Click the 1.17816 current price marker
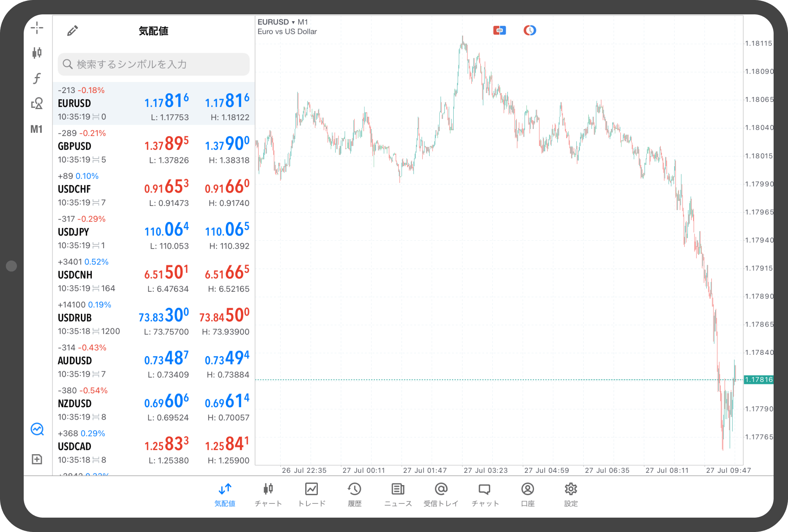Screen dimensions: 788x532 (x=758, y=380)
